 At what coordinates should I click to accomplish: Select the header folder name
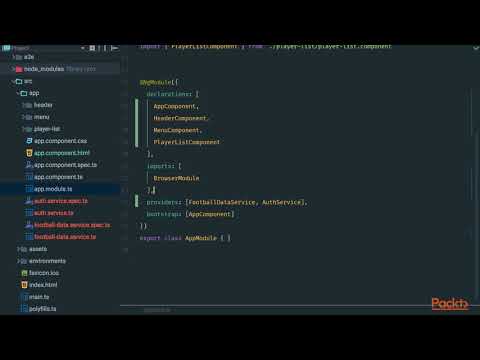(43, 105)
